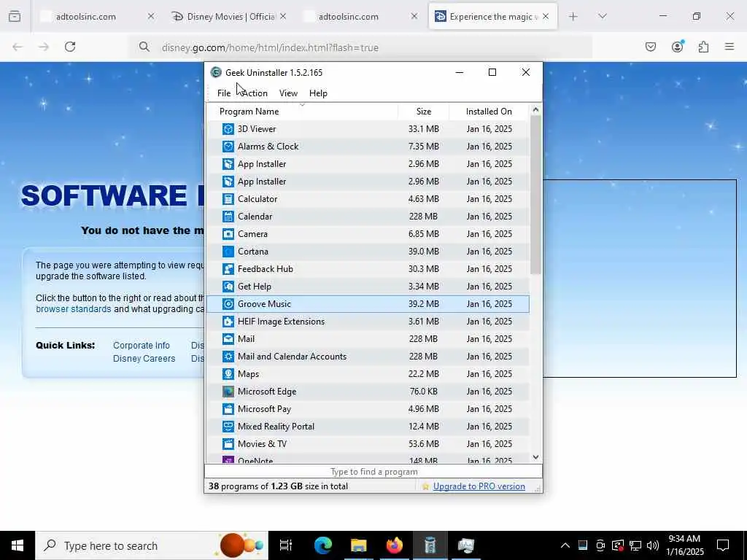The height and width of the screenshot is (560, 747).
Task: Click Geek Uninstaller trash can taskbar icon
Action: pyautogui.click(x=430, y=545)
